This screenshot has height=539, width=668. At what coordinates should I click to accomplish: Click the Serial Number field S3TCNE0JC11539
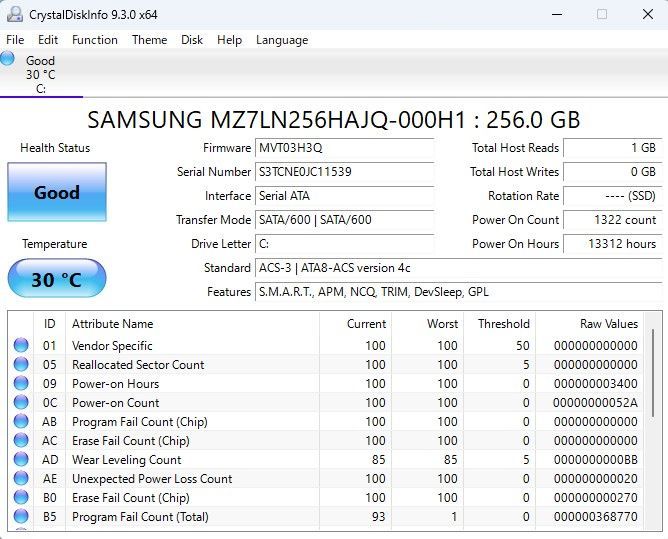344,172
